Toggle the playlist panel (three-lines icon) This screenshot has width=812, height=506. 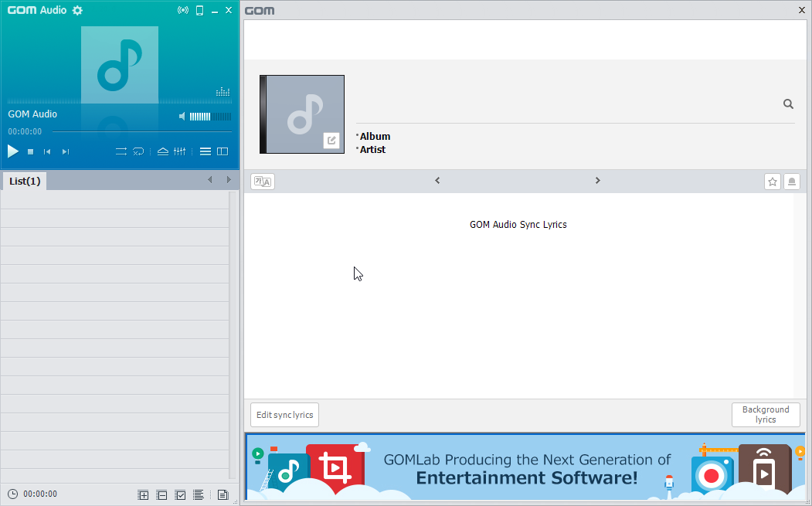click(206, 151)
